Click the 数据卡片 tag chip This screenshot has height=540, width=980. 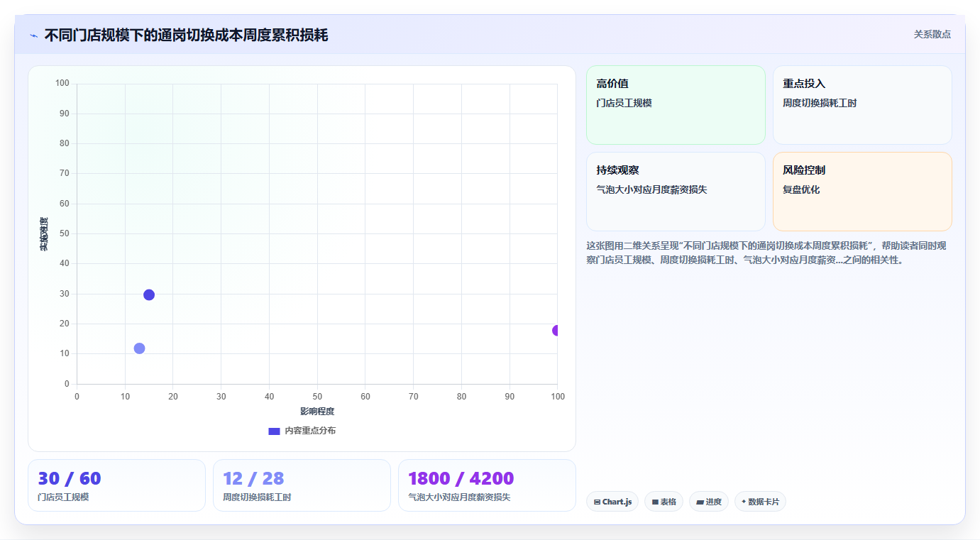(760, 502)
